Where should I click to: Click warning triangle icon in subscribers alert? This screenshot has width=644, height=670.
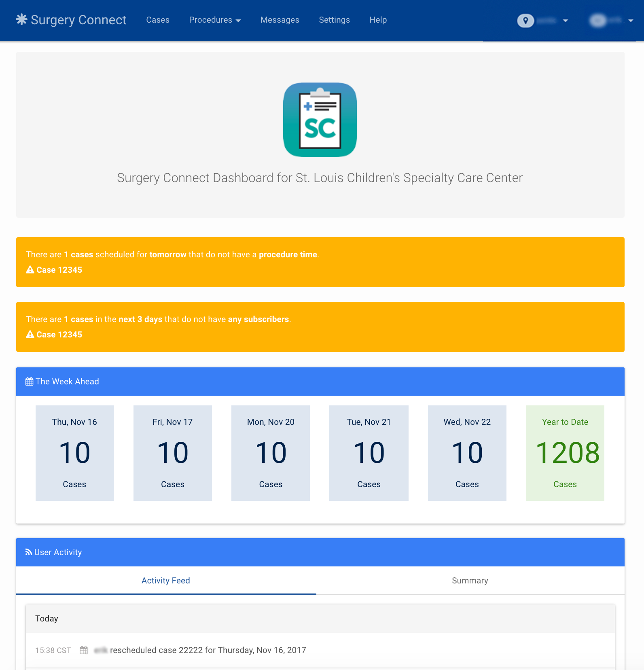tap(30, 335)
